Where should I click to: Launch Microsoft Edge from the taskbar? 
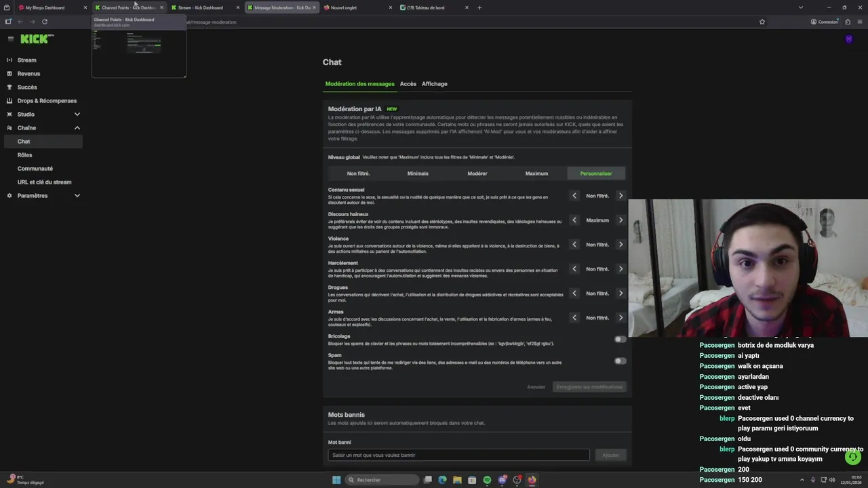(x=443, y=480)
